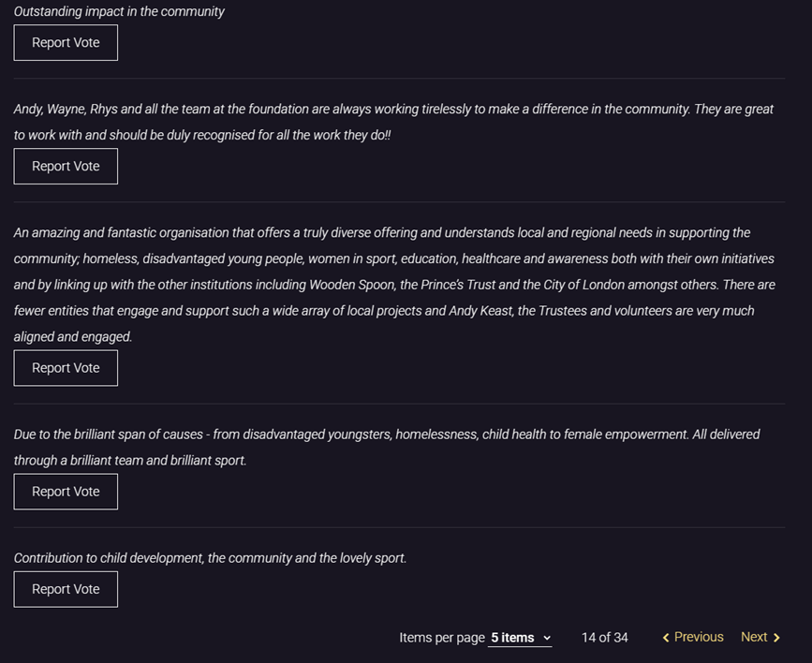
Task: Report the 'Contribution to child development' vote
Action: pos(66,589)
